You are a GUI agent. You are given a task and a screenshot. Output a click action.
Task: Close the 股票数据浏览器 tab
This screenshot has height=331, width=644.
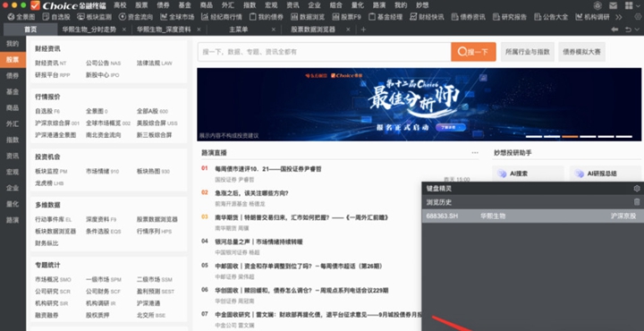348,30
